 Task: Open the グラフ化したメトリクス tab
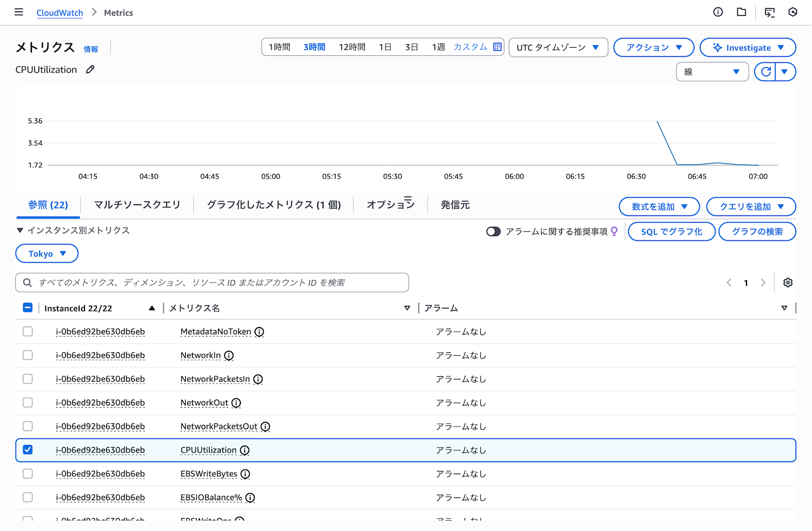tap(273, 205)
